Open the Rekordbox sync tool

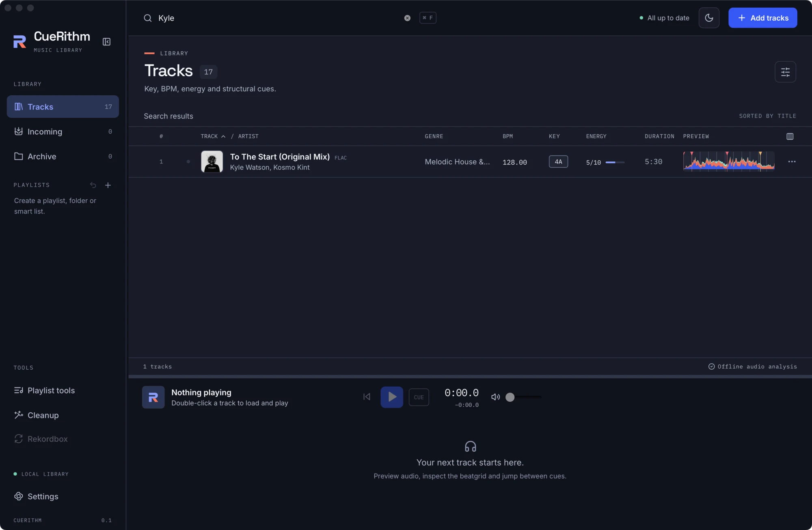pyautogui.click(x=63, y=439)
